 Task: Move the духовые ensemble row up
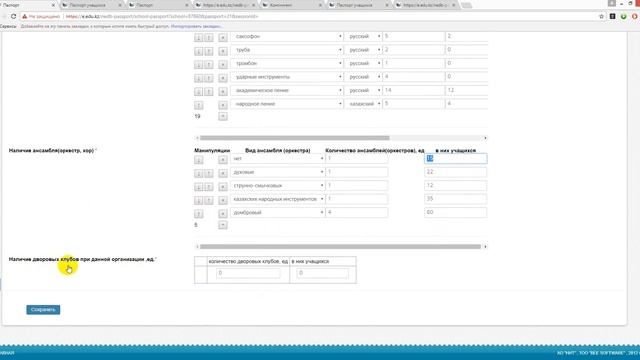209,173
